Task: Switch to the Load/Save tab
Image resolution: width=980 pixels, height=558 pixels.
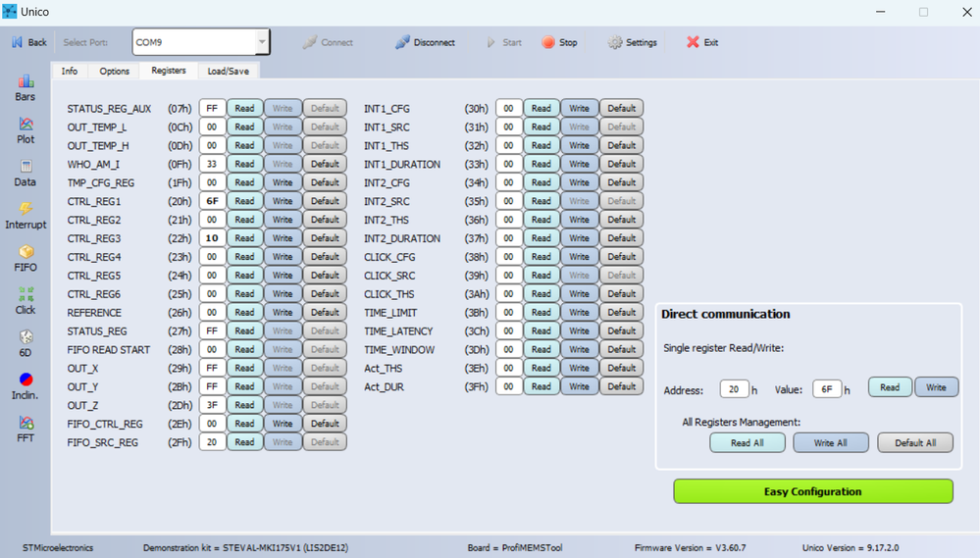Action: (229, 72)
